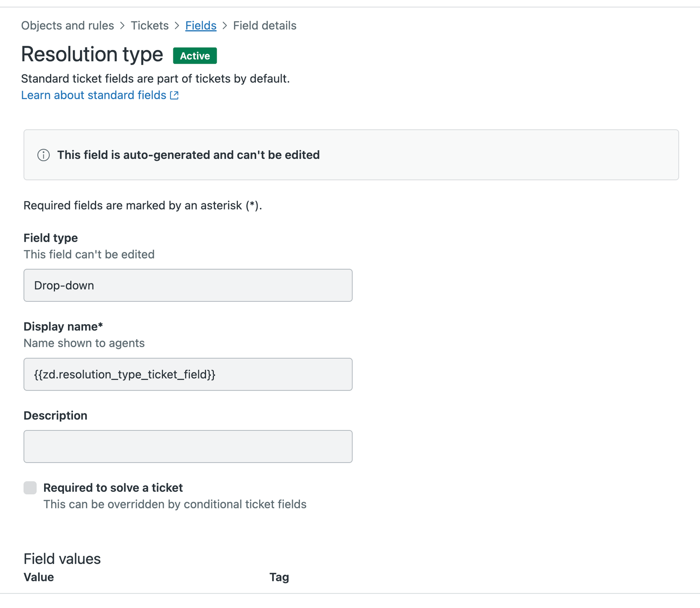
Task: Enable the Required to solve a ticket checkbox
Action: (30, 488)
